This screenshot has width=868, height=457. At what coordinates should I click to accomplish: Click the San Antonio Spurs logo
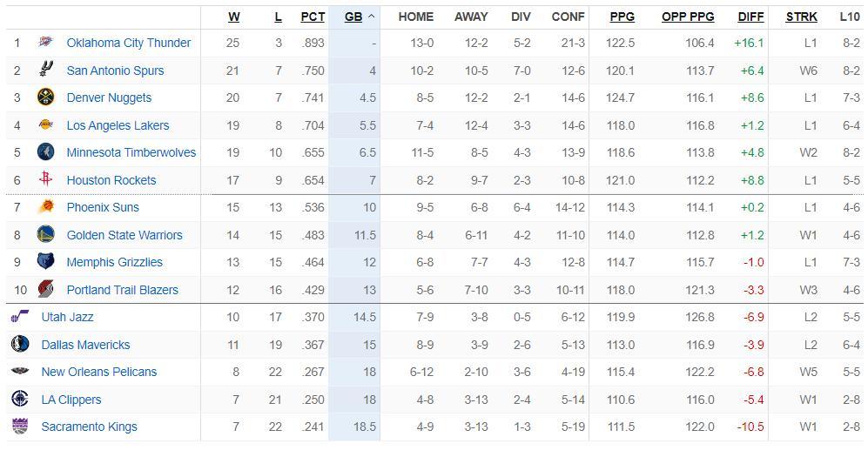[x=46, y=71]
